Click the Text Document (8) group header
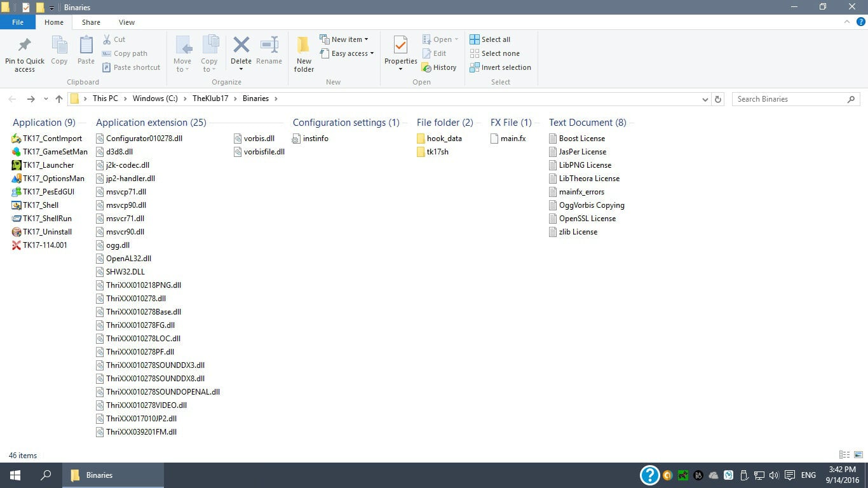 [588, 123]
